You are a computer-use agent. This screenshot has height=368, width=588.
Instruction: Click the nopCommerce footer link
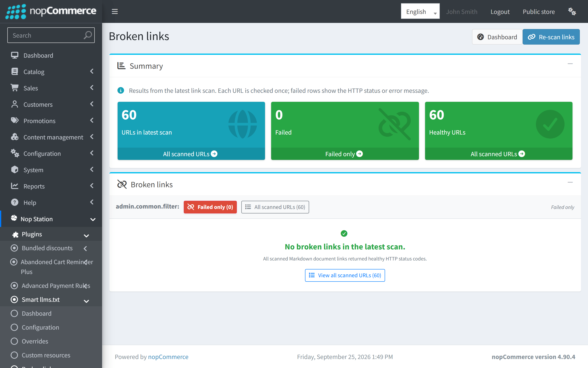point(168,357)
